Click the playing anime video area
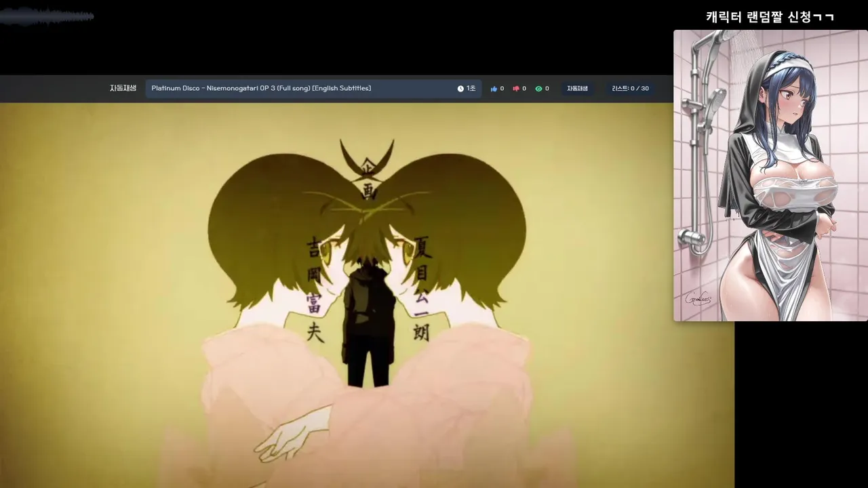868x488 pixels. [x=367, y=296]
